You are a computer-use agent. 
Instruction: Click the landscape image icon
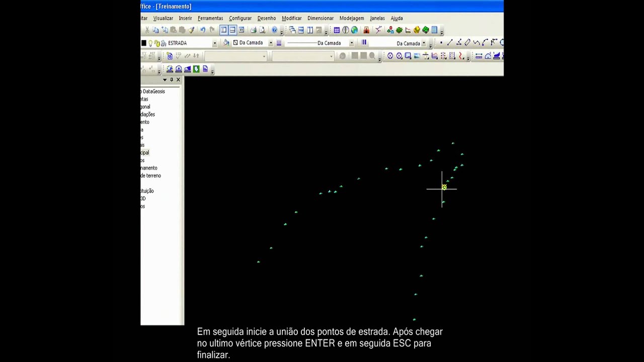click(x=417, y=56)
